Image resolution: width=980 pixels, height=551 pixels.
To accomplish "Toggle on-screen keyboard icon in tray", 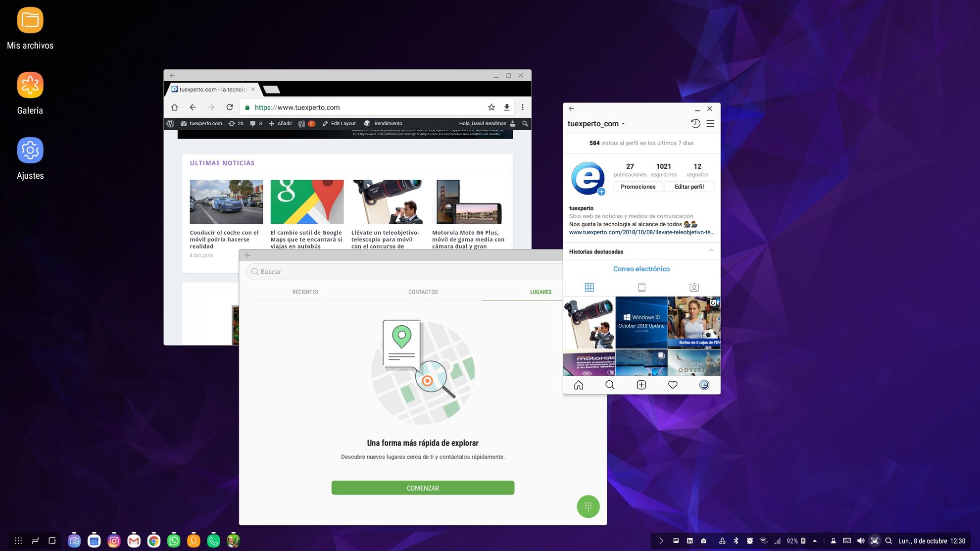I will (847, 541).
